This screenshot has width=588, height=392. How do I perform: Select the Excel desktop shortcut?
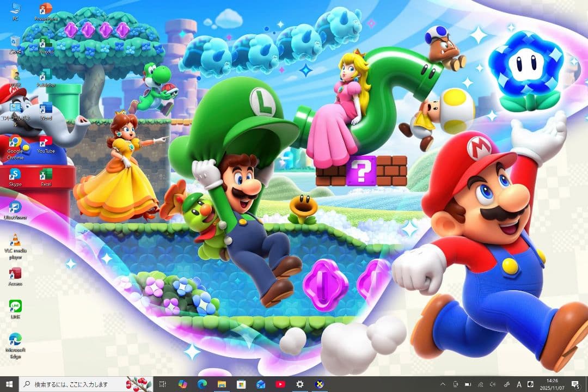click(x=46, y=175)
